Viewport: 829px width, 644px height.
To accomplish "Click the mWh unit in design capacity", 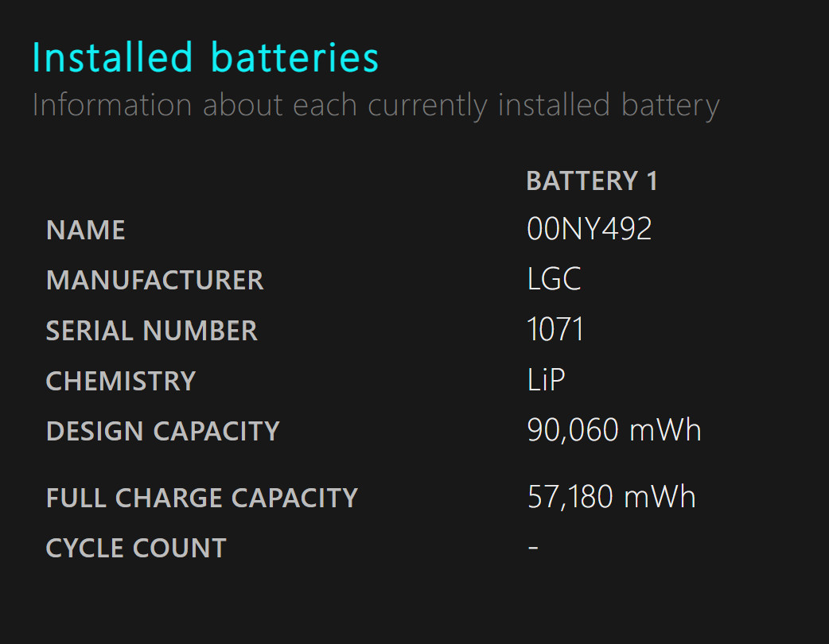I will pos(665,429).
